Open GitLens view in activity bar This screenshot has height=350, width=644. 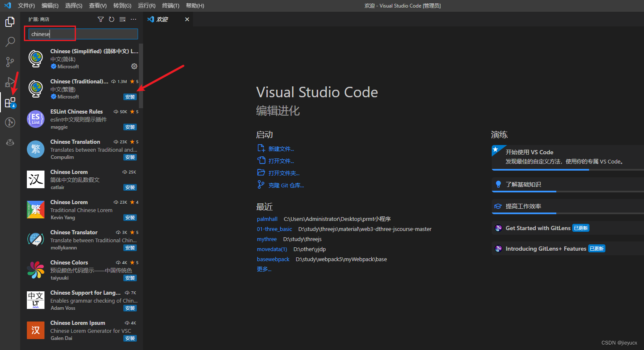pos(10,122)
